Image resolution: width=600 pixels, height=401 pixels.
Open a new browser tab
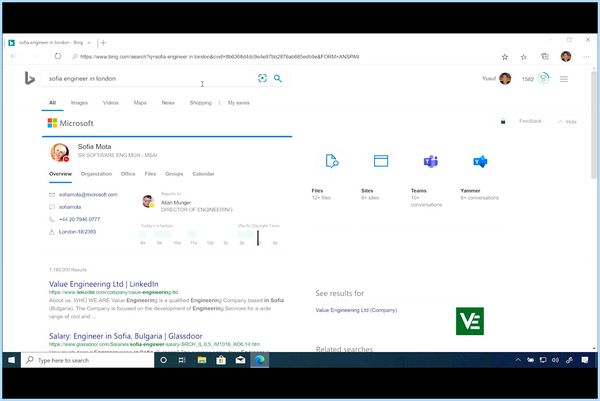coord(103,42)
